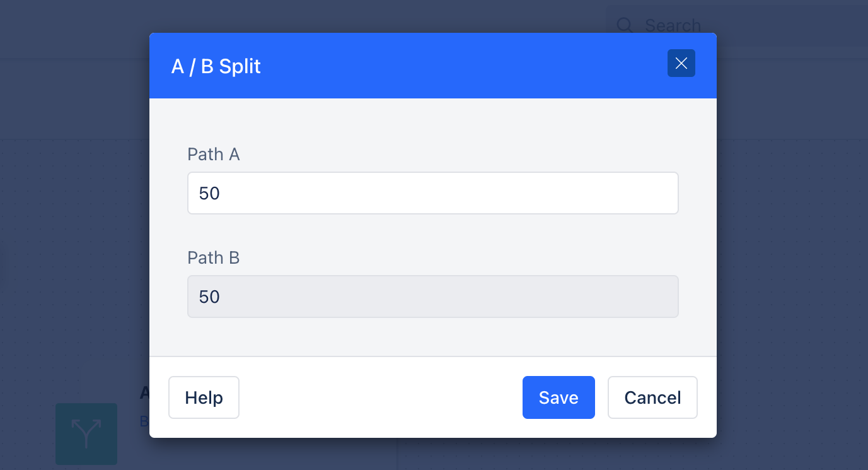The image size is (868, 470).
Task: Place cursor after the 50 in Path A
Action: [221, 193]
